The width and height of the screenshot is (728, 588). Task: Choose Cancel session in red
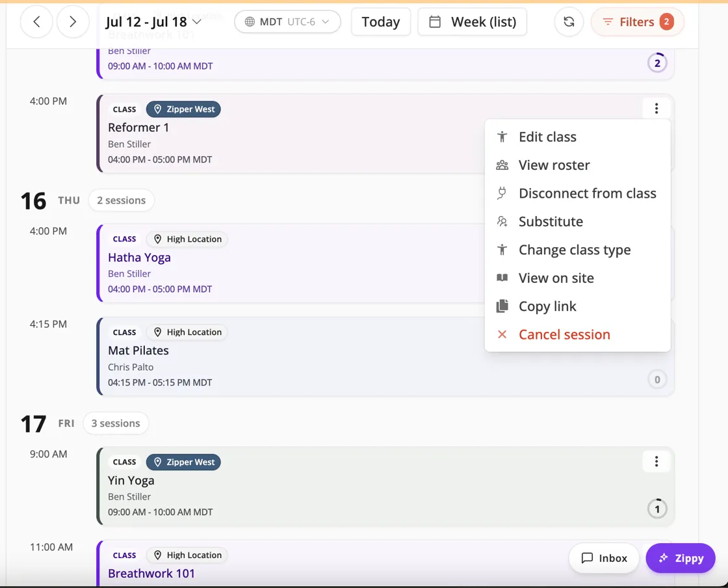point(577,334)
